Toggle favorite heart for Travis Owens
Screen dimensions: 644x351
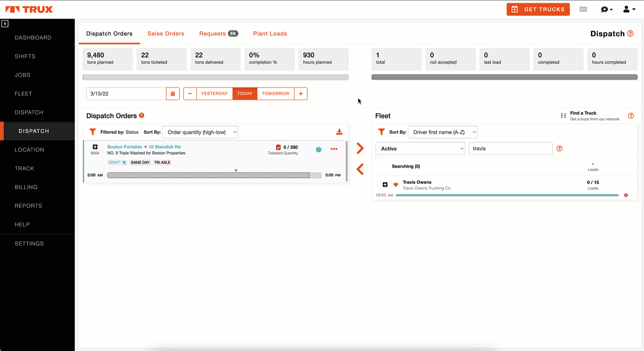tap(396, 185)
